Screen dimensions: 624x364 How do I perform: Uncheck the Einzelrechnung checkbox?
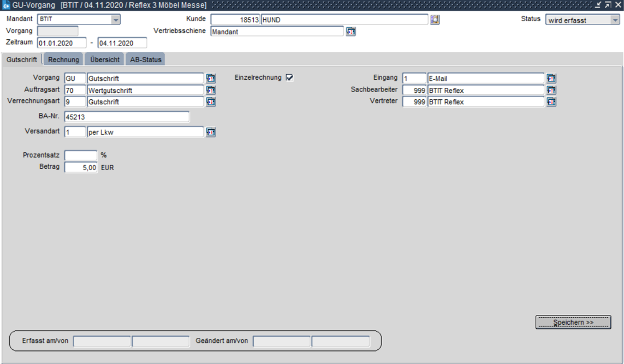coord(289,77)
